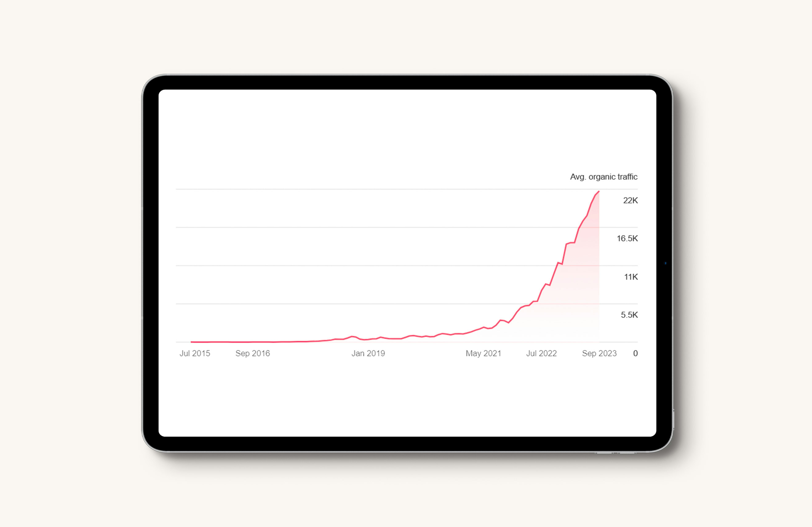
Task: Select the Jan 2019 date label
Action: [368, 353]
